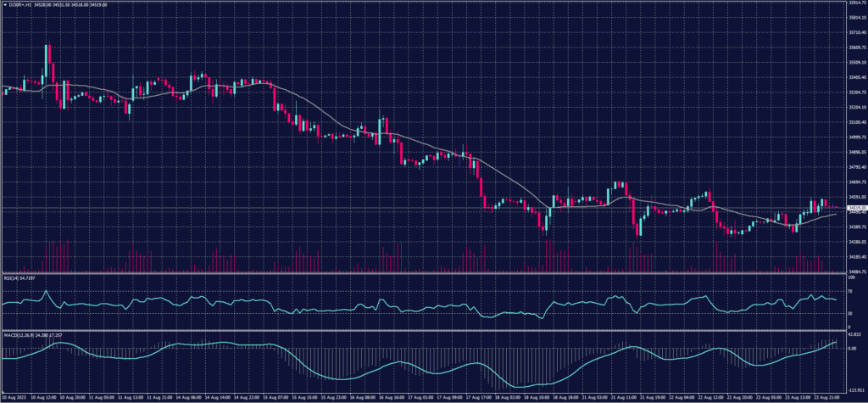
Task: Click the 34084.75 bottom price scale label
Action: [855, 271]
